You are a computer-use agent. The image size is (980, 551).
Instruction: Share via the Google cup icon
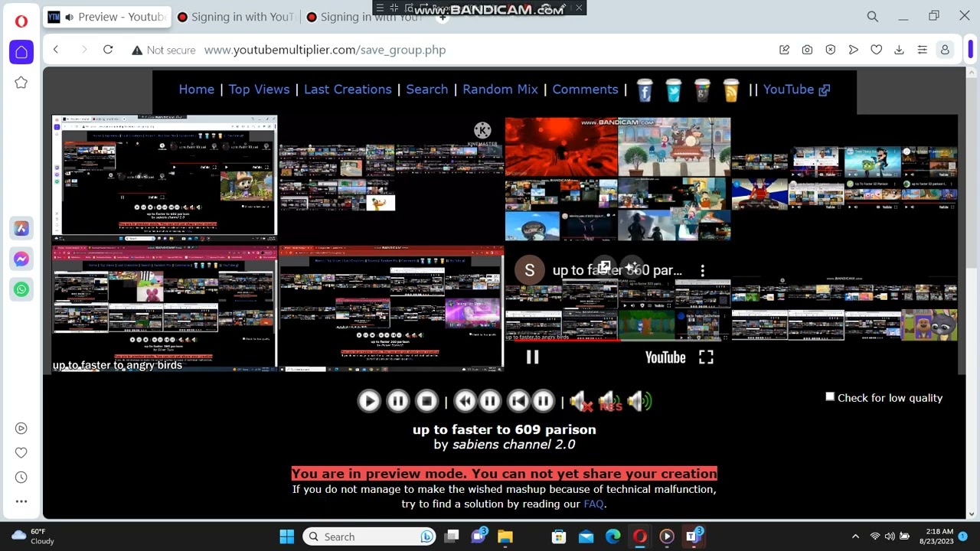coord(703,90)
